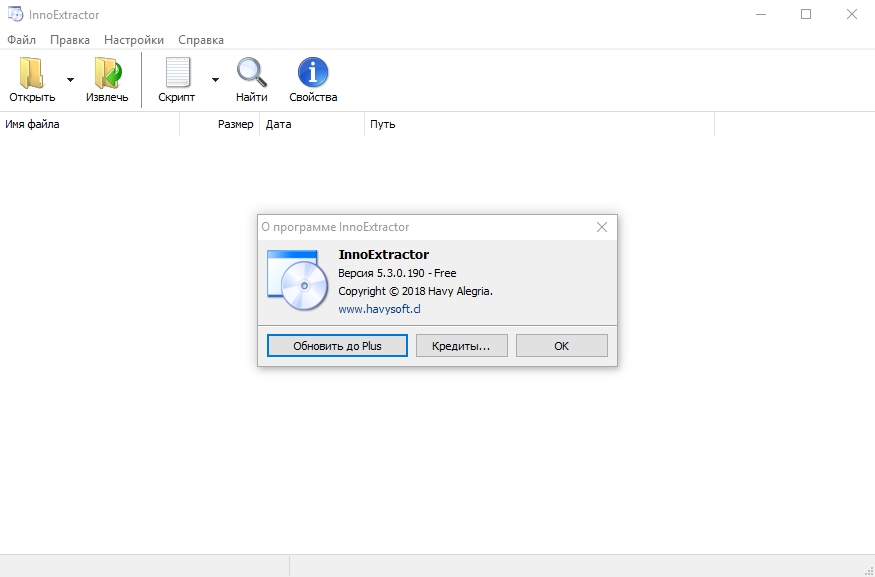
Task: Click the Версия 5.3.0.190 - Free text
Action: [x=397, y=273]
